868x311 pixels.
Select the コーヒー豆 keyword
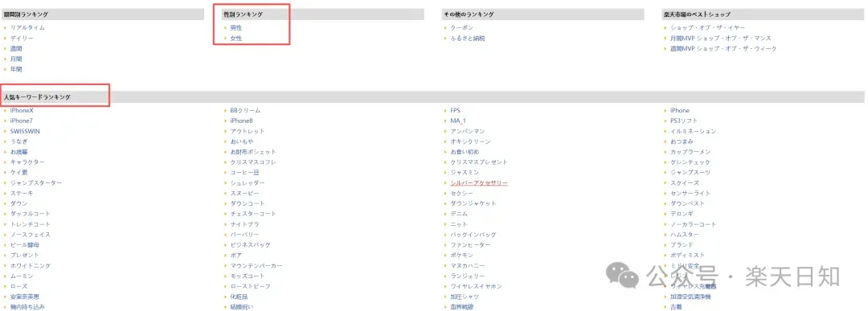(x=244, y=173)
